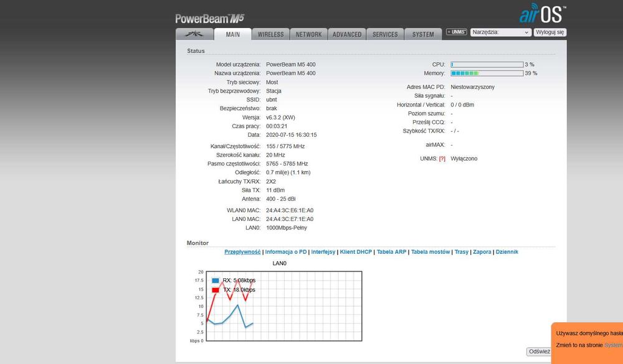The height and width of the screenshot is (364, 623).
Task: Open the SERVICES tab
Action: click(x=385, y=34)
